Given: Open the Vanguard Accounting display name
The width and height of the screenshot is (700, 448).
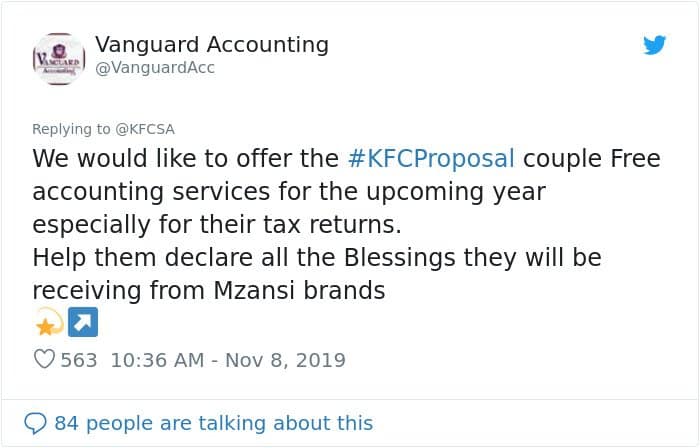Looking at the screenshot, I should (x=212, y=44).
